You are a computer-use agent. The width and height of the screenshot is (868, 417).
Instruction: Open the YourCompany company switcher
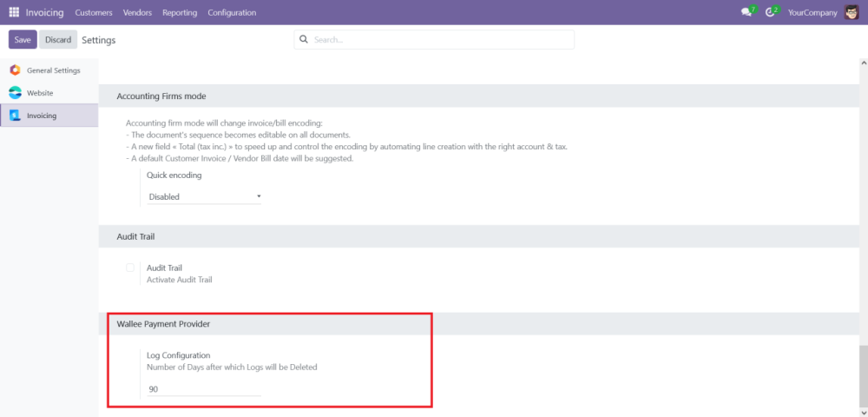click(812, 12)
